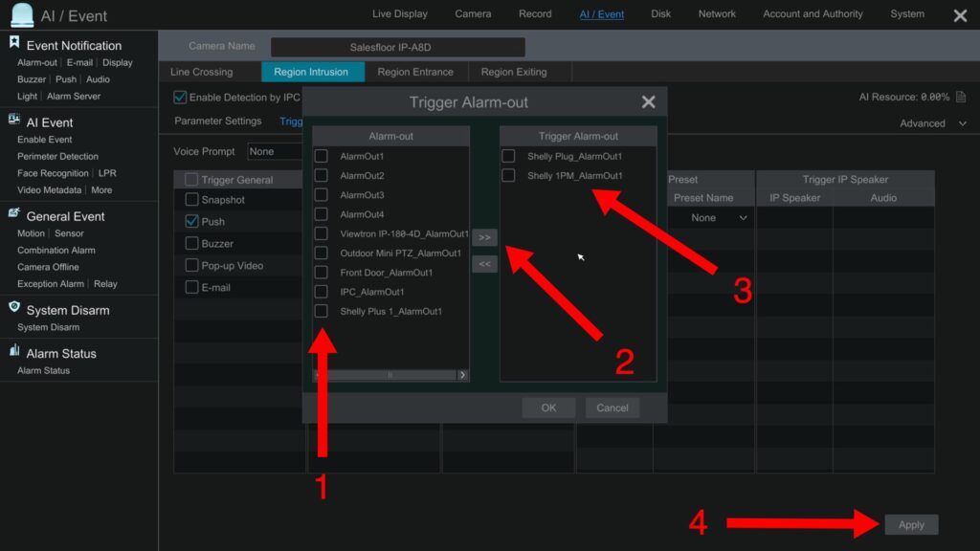
Task: Open Camera Offline settings
Action: pyautogui.click(x=48, y=267)
